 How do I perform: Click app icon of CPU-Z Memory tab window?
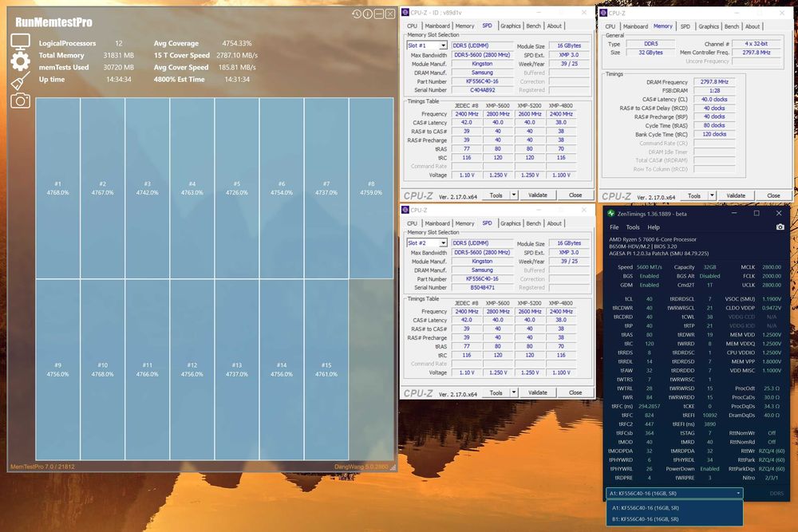pyautogui.click(x=603, y=13)
